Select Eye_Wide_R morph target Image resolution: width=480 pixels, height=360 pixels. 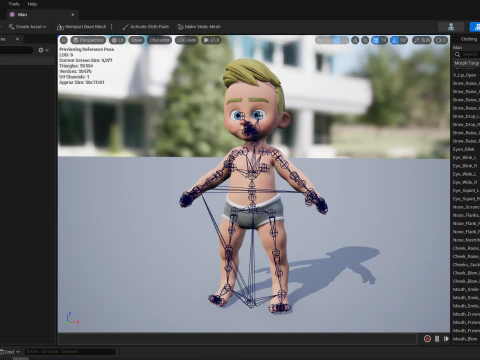click(x=466, y=182)
